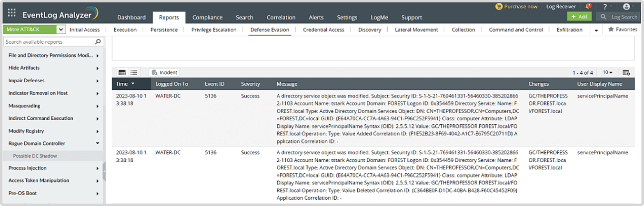Screen dimensions: 644x206
Task: Open the Compliance tab
Action: coord(207,17)
